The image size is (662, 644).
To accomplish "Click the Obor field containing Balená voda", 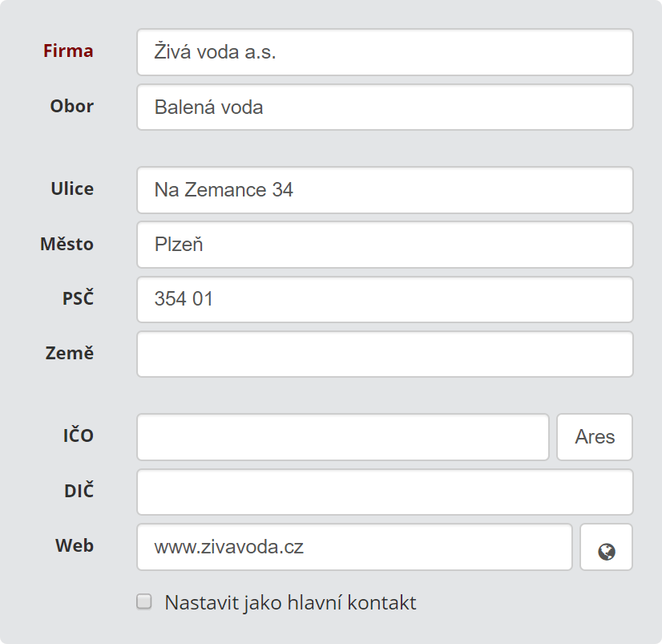I will pos(385,107).
